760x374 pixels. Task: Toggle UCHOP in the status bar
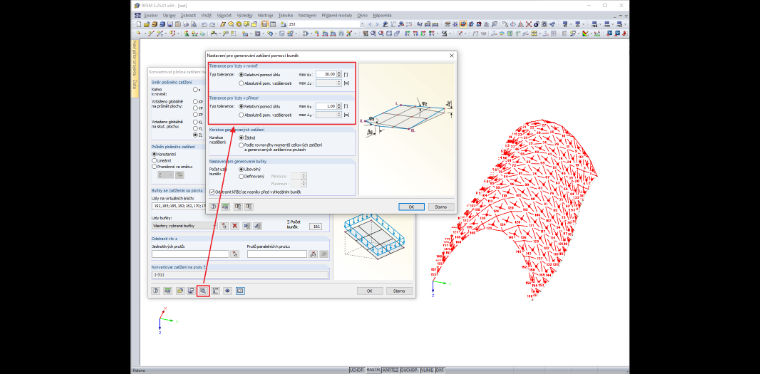(357, 370)
